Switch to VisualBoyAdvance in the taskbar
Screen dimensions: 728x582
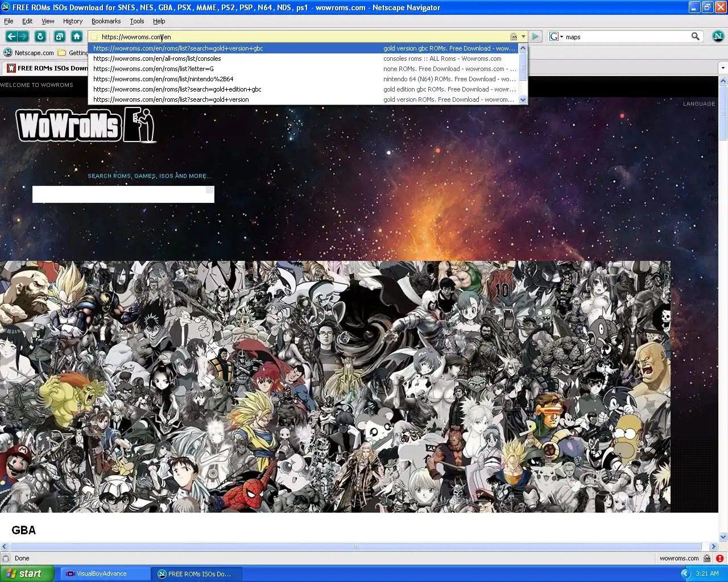click(105, 573)
